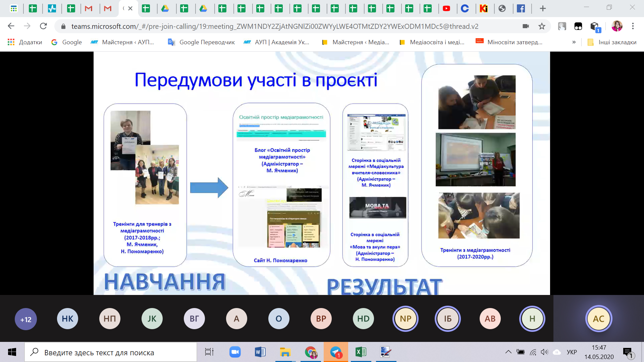The image size is (644, 362).
Task: Click the browser back arrow
Action: click(x=11, y=26)
